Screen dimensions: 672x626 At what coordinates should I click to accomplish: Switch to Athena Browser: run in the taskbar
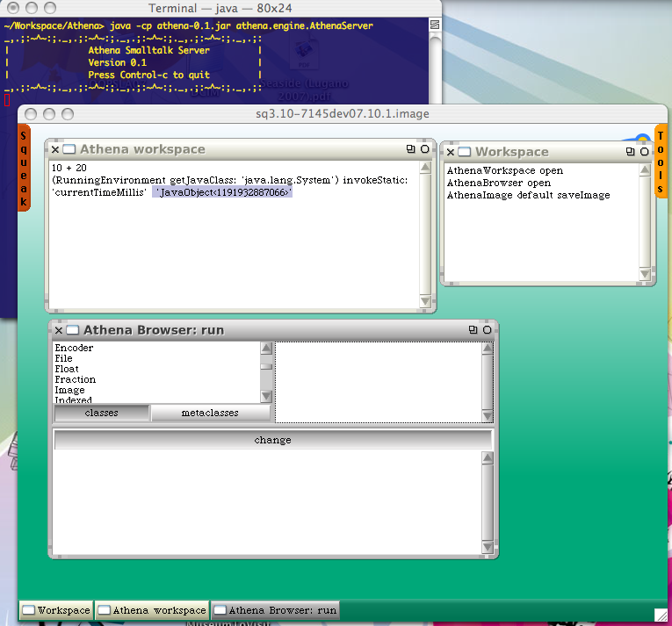tap(276, 610)
